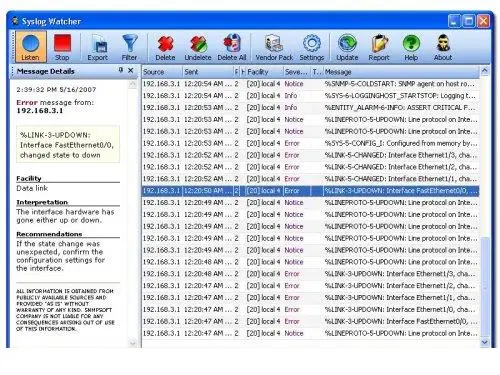The height and width of the screenshot is (375, 500).
Task: Sort by Severity column header
Action: coord(297,72)
